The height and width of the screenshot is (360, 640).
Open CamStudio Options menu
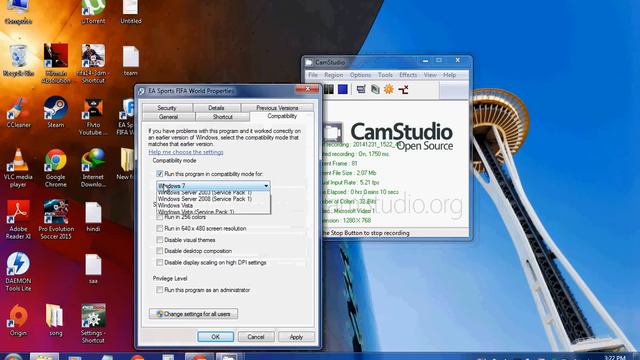click(360, 75)
